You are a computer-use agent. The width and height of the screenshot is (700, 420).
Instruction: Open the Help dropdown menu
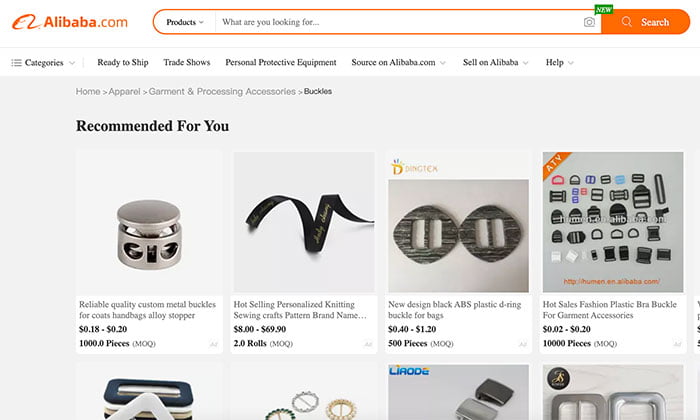(x=559, y=62)
